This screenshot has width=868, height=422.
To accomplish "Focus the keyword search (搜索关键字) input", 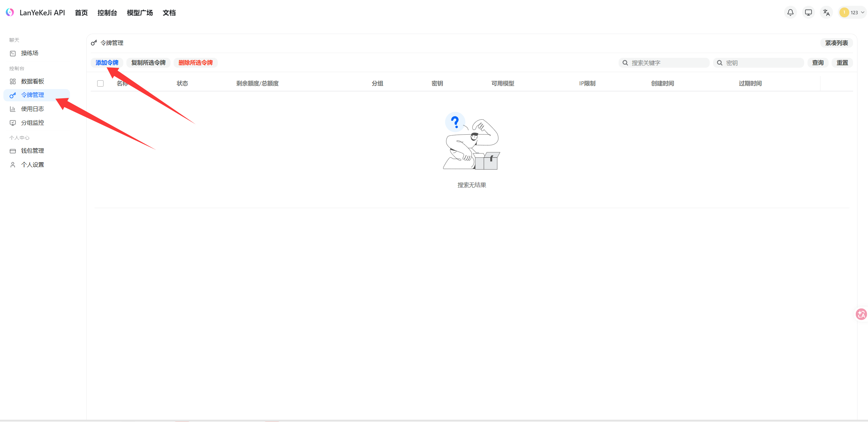I will (664, 63).
